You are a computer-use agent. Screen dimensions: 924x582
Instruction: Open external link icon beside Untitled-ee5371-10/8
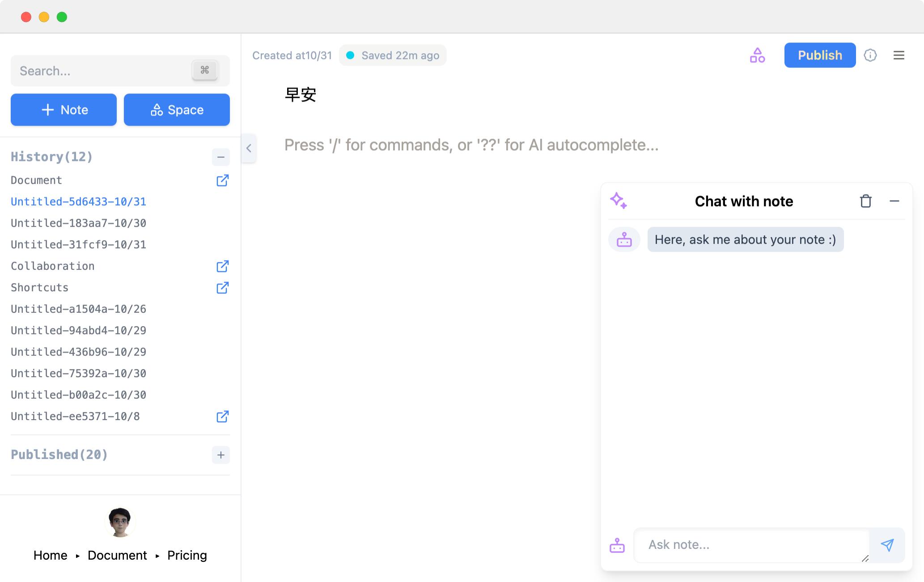click(x=222, y=416)
